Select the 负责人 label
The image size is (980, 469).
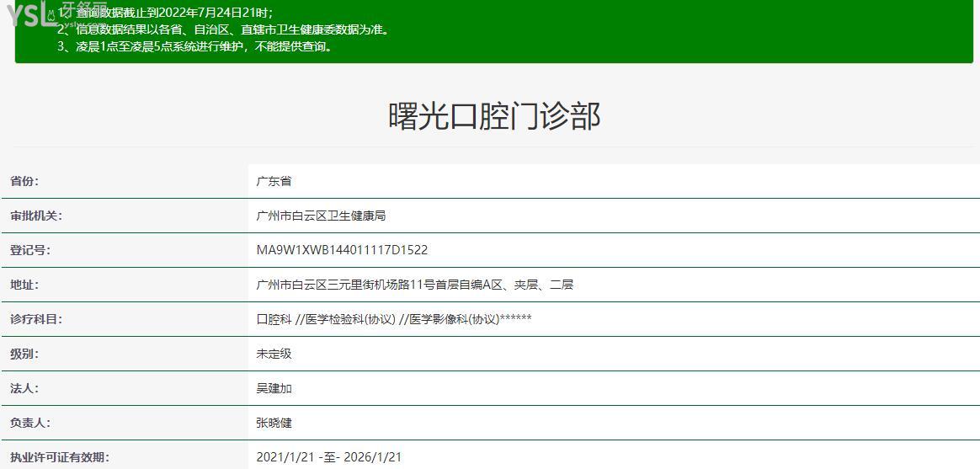click(x=30, y=423)
